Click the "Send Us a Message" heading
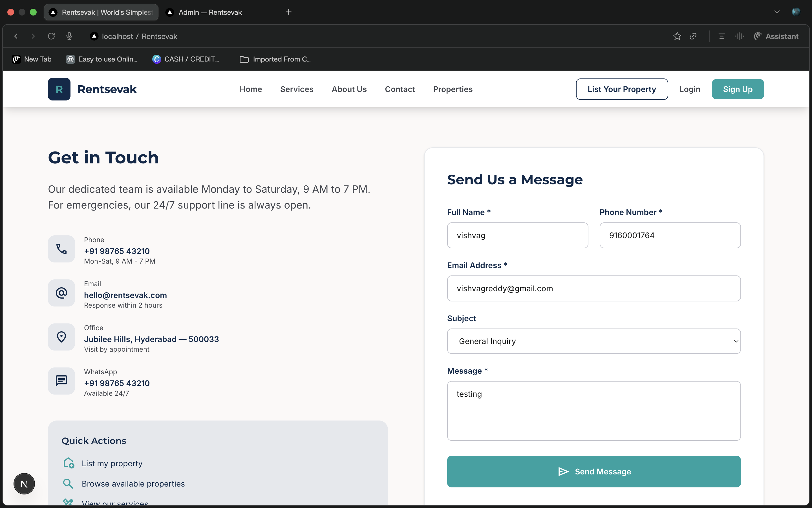Image resolution: width=812 pixels, height=508 pixels. pyautogui.click(x=515, y=179)
